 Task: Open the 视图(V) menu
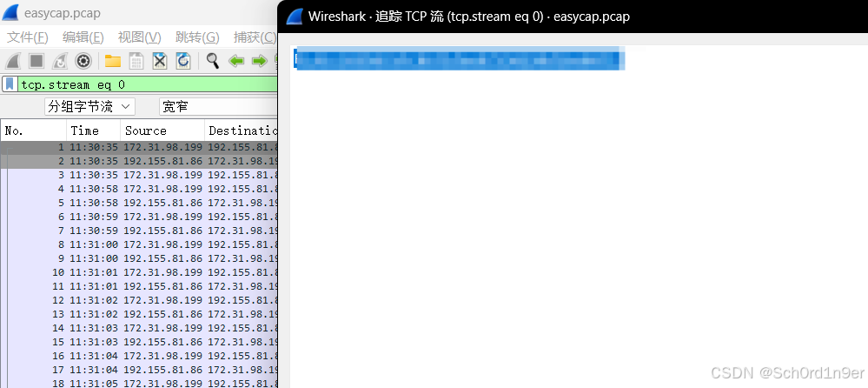point(140,37)
